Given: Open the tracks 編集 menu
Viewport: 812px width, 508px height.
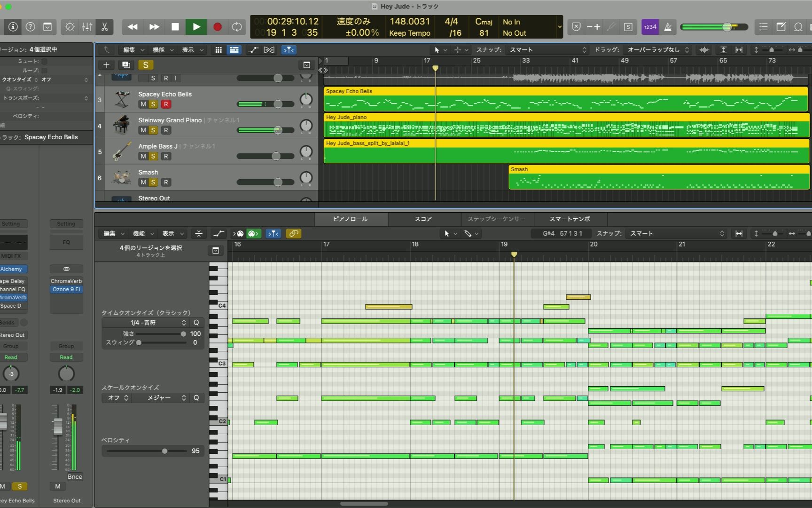Looking at the screenshot, I should coord(133,50).
